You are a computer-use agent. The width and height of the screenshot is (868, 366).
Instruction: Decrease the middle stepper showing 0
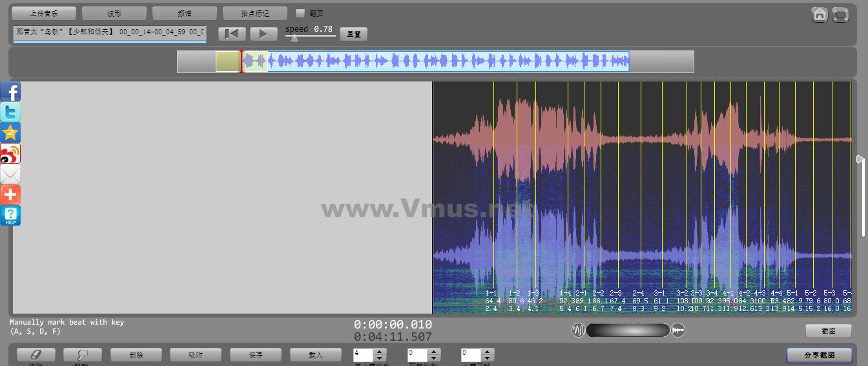(x=433, y=358)
